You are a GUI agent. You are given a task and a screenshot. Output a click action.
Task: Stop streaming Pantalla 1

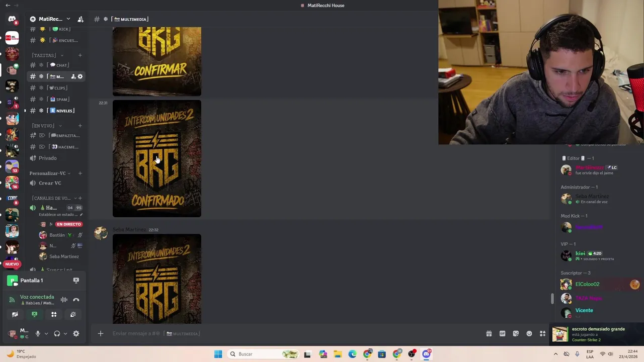pyautogui.click(x=76, y=280)
